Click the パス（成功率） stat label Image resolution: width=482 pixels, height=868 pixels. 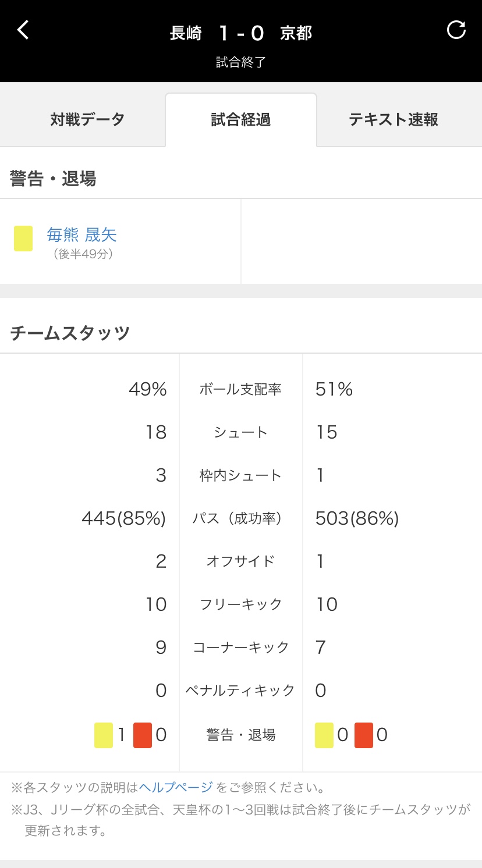point(240,518)
